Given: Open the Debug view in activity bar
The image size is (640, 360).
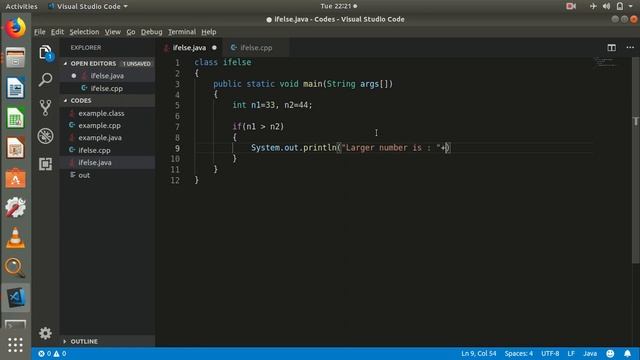Looking at the screenshot, I should pos(45,136).
